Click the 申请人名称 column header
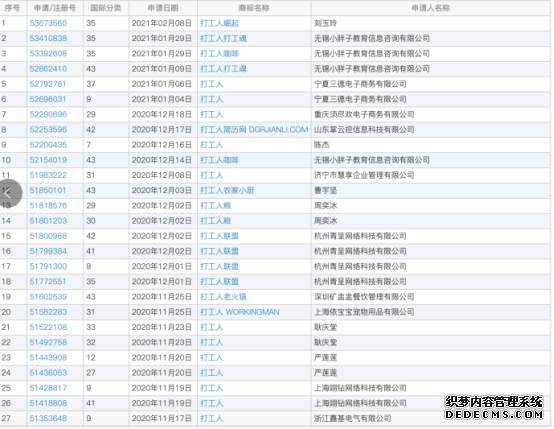Screen dimensions: 554x429 pos(431,8)
